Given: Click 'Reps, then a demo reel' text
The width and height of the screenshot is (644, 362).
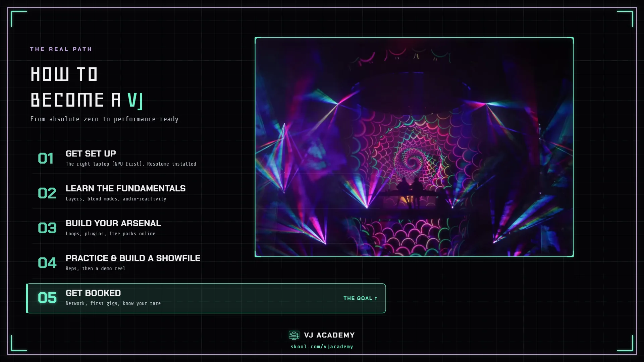Looking at the screenshot, I should click(x=96, y=268).
